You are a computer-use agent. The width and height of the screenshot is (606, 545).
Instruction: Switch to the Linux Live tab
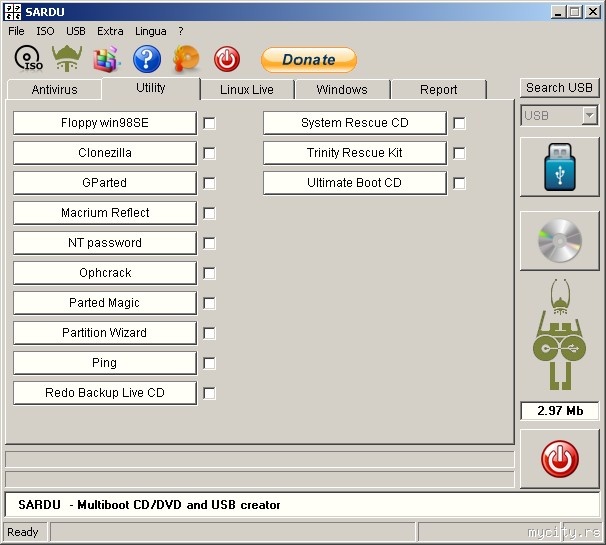(247, 90)
